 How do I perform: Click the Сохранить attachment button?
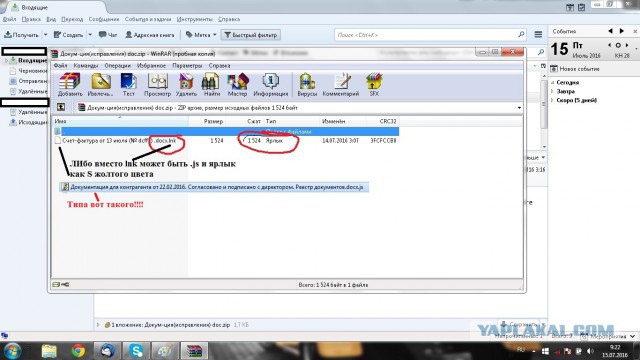click(x=518, y=324)
